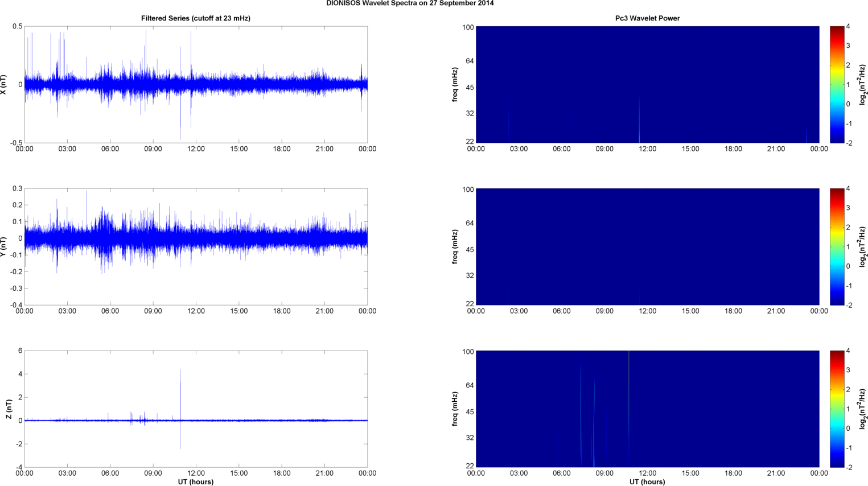Click the '18:00' tick under the middle spectrogram
Viewport: 868px width, 486px height.
(733, 311)
